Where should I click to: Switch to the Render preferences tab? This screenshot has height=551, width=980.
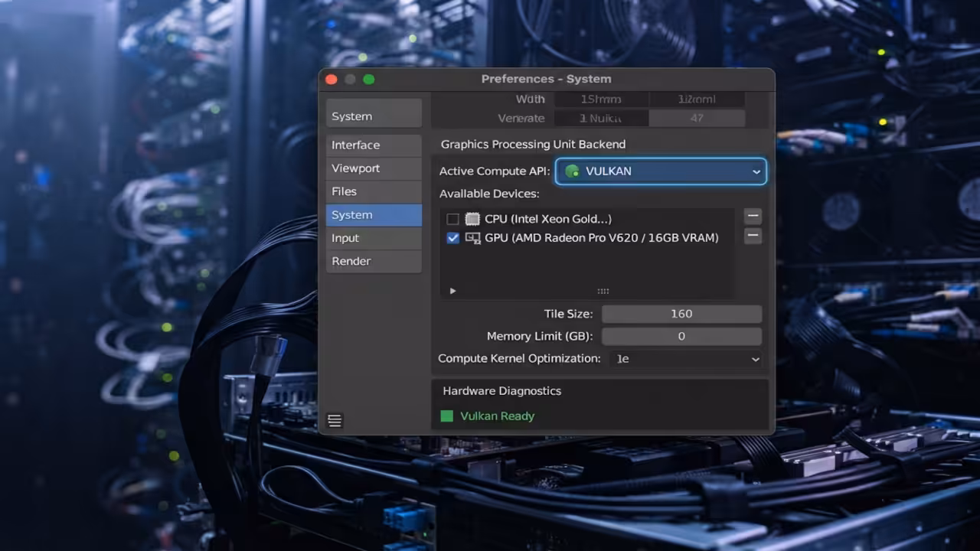pyautogui.click(x=374, y=261)
